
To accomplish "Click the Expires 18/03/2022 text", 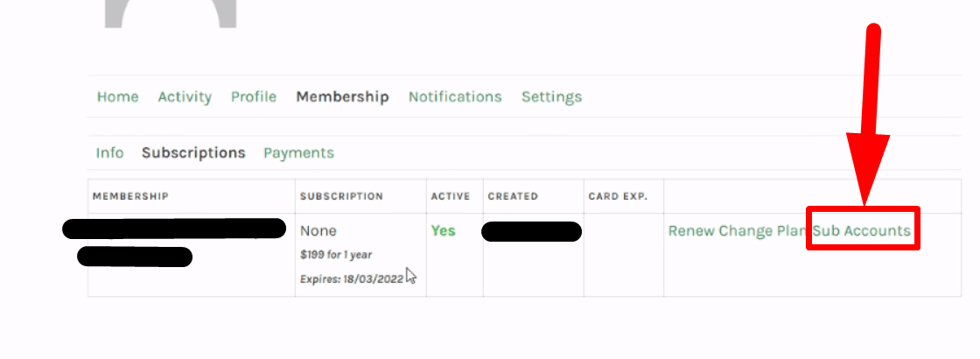I will coord(353,279).
